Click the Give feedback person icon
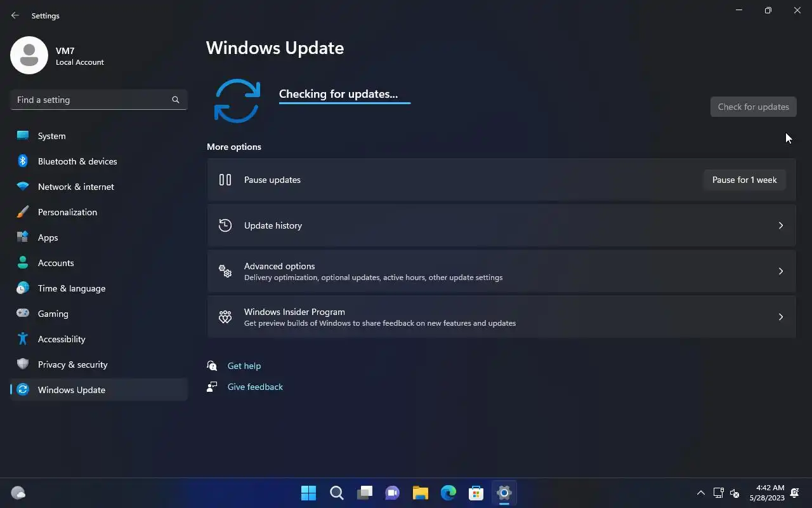This screenshot has height=508, width=812. [x=212, y=387]
